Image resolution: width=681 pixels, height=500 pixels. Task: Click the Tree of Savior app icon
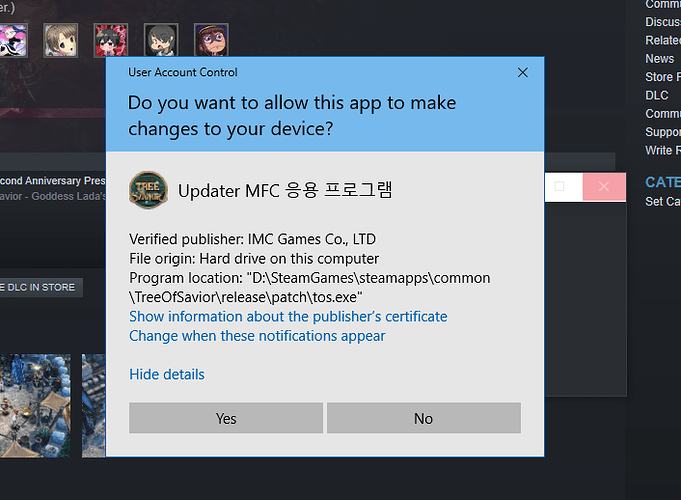tap(148, 190)
